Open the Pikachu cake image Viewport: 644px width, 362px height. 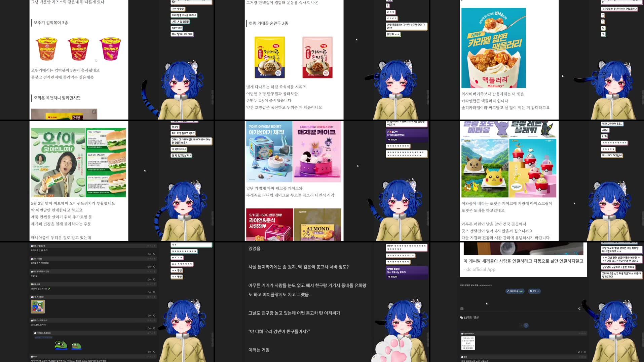[485, 168]
